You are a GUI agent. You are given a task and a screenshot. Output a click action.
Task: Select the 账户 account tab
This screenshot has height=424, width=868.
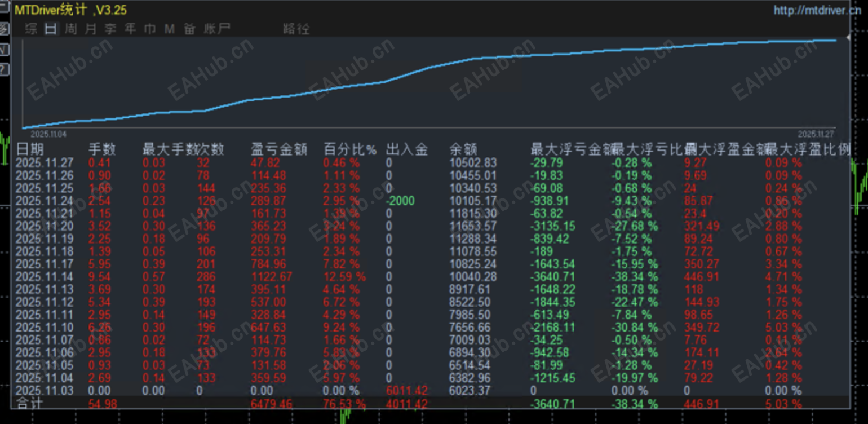coord(217,29)
